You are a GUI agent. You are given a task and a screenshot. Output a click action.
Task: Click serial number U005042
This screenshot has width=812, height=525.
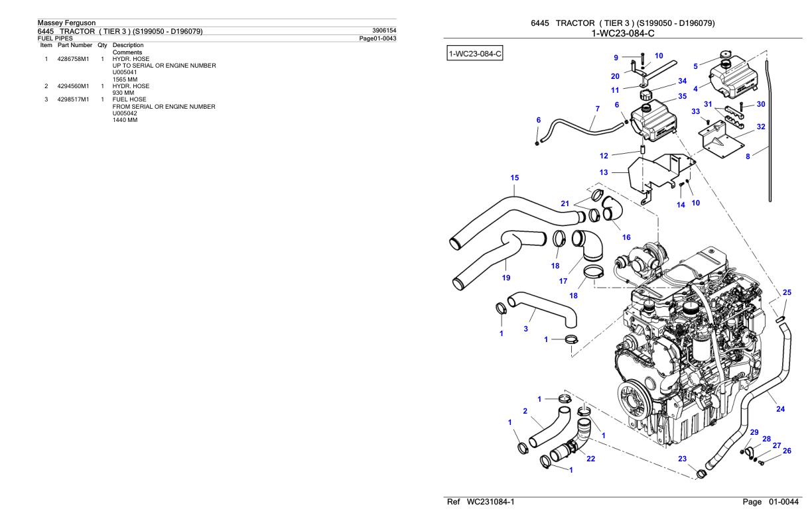pos(125,113)
